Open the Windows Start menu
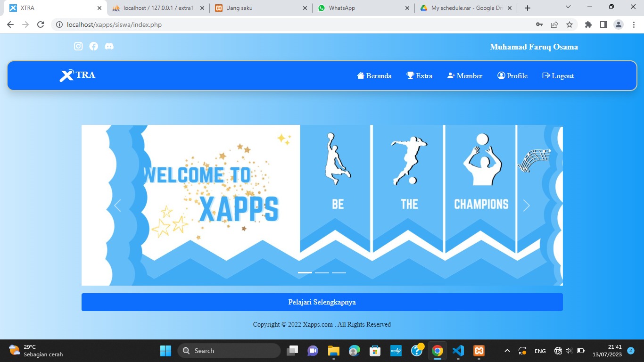This screenshot has width=644, height=362. click(165, 351)
